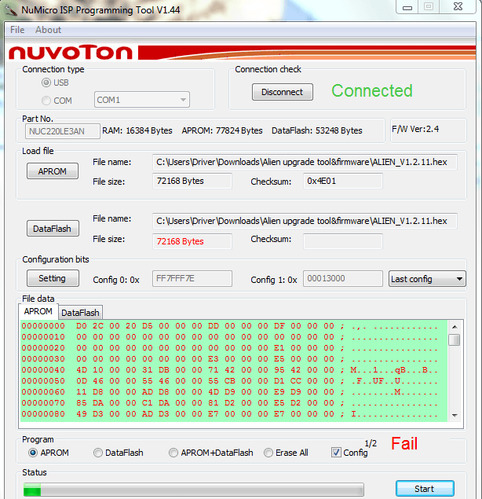Click the RAM: 16384 Bytes text
The width and height of the screenshot is (482, 499).
tap(137, 131)
